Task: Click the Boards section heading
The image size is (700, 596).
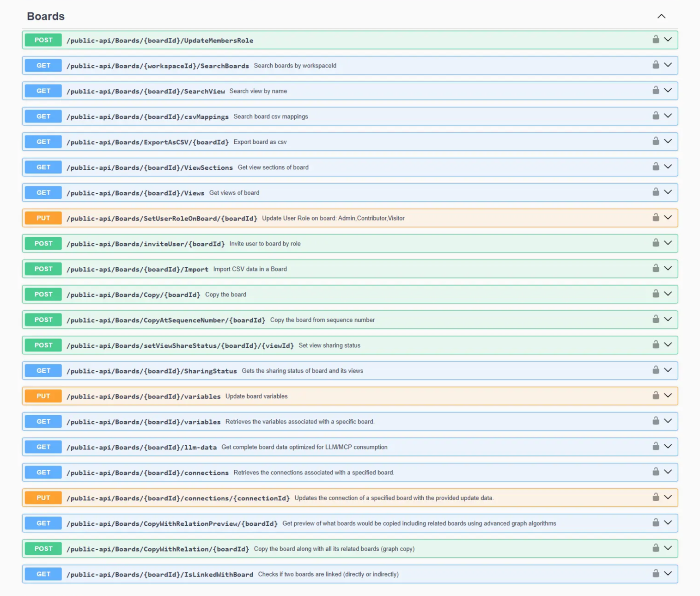Action: coord(46,16)
